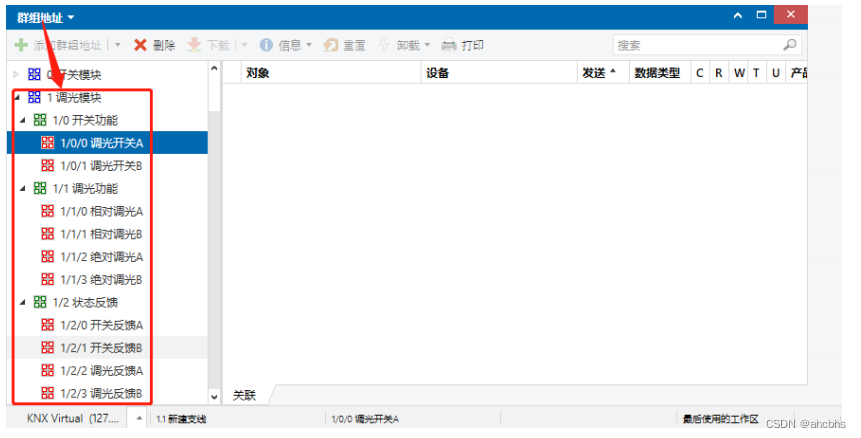Click the red icon of 1/2/2 调光反馈A
Screen dimensions: 861x438
click(x=48, y=370)
